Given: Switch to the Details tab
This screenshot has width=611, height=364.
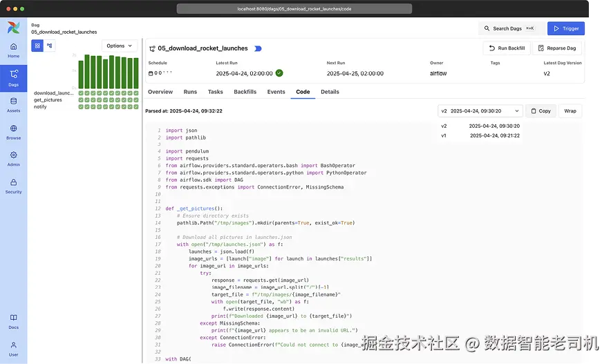Looking at the screenshot, I should (x=330, y=92).
